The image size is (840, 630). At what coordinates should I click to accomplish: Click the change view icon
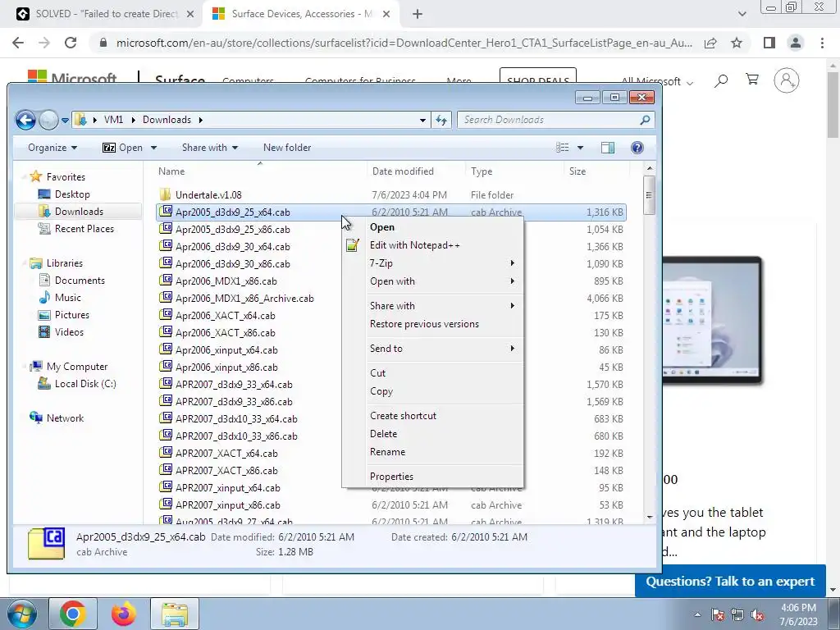(563, 148)
